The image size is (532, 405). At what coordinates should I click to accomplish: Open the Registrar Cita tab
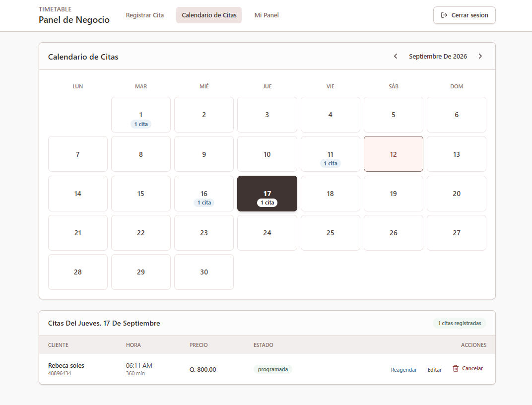[145, 15]
